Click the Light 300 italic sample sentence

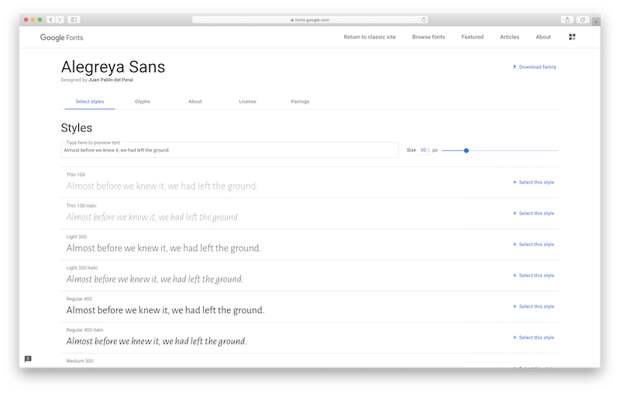(154, 279)
